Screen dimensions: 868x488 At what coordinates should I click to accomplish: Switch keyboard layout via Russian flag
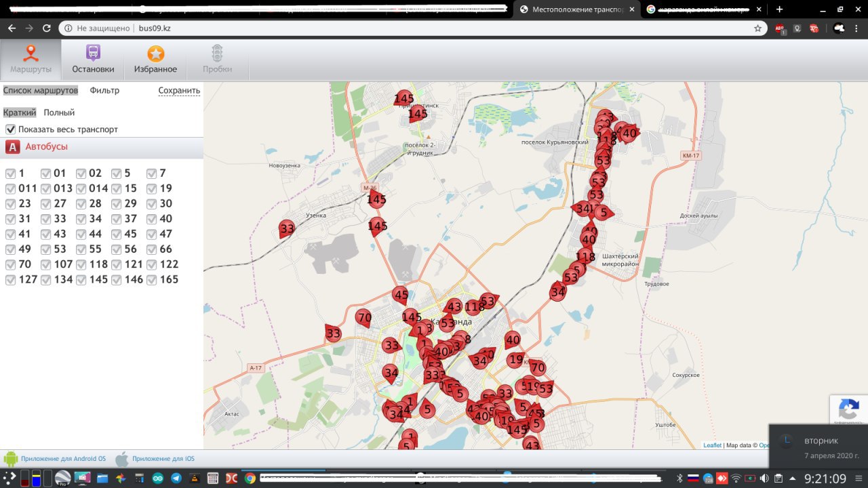pos(693,478)
